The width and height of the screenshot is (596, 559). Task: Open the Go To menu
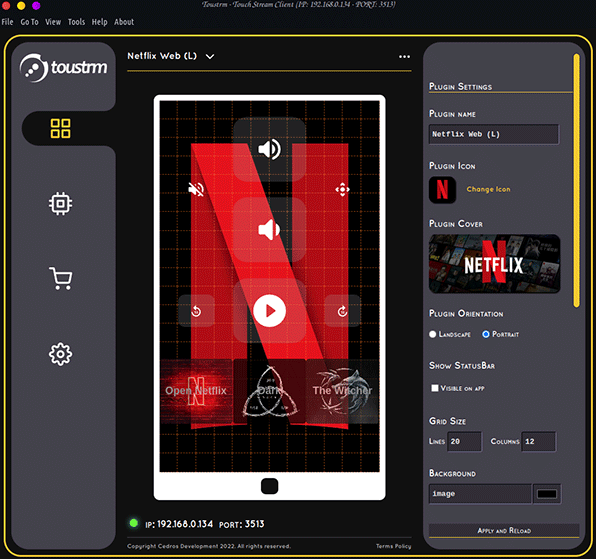[29, 22]
